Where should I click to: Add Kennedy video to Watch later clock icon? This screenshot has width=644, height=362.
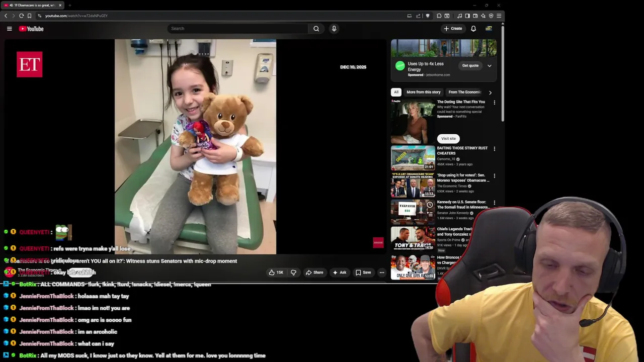[430, 205]
